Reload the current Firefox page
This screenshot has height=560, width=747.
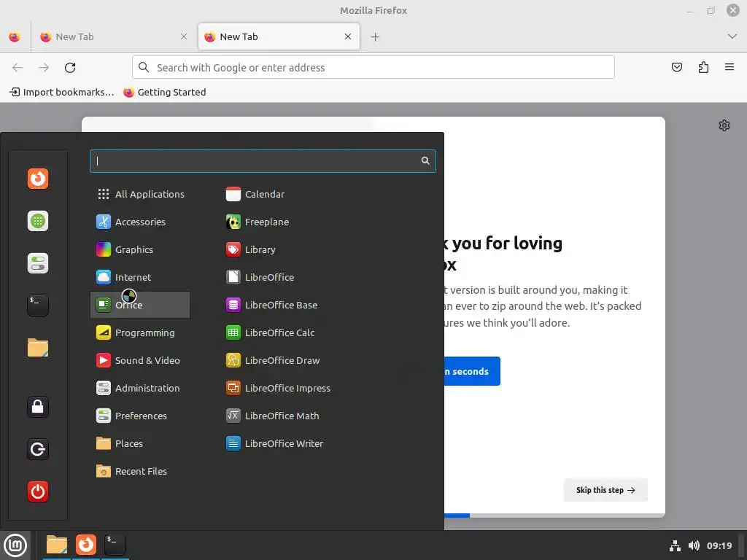click(70, 68)
